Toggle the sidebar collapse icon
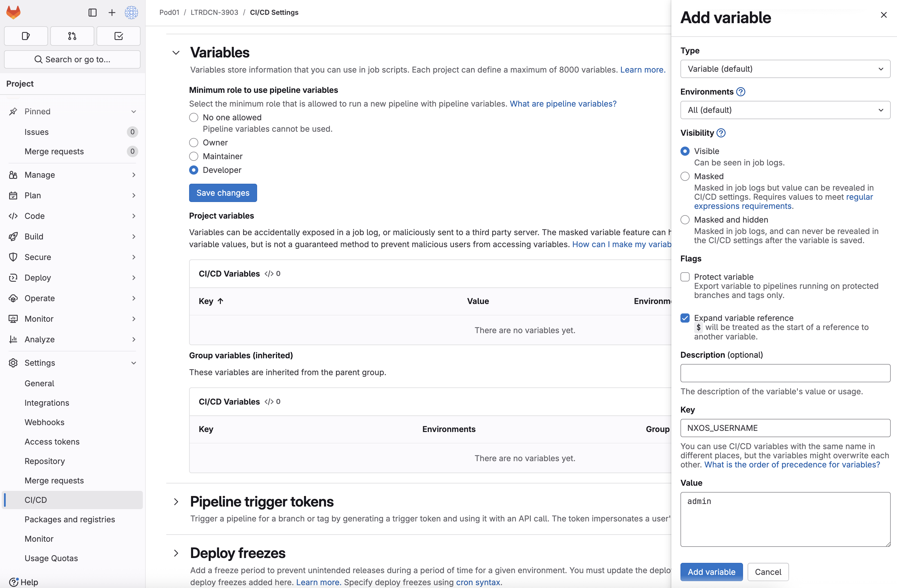Screen dimensions: 897x588 point(92,13)
